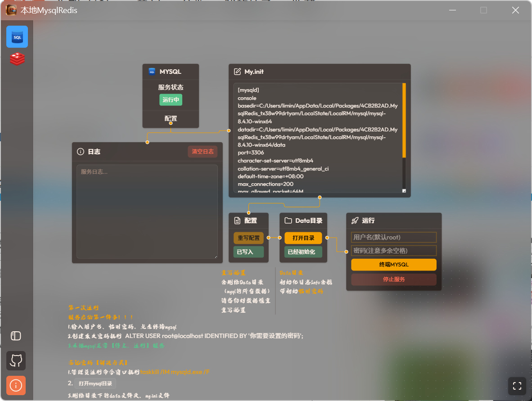The width and height of the screenshot is (532, 401).
Task: Toggle fullscreen with the corner icon
Action: pos(517,386)
